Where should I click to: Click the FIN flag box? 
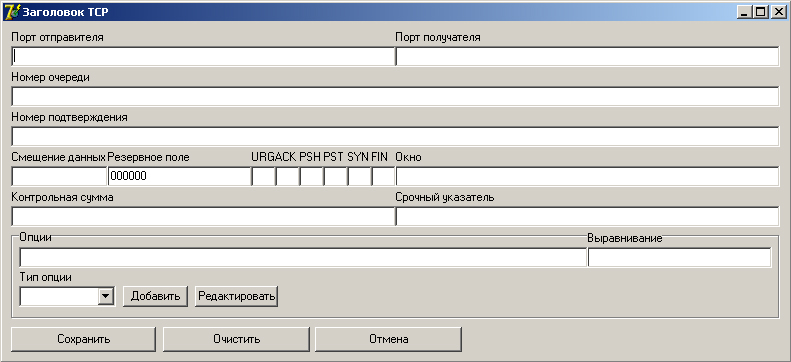pyautogui.click(x=383, y=176)
